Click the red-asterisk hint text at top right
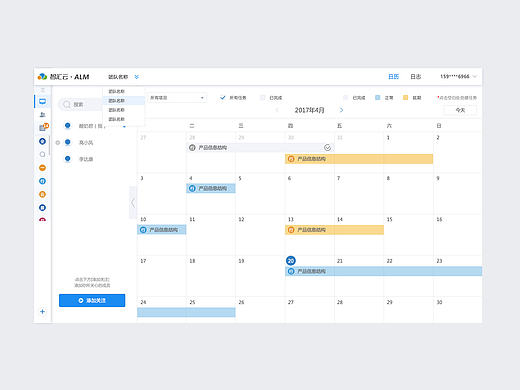 pos(457,98)
